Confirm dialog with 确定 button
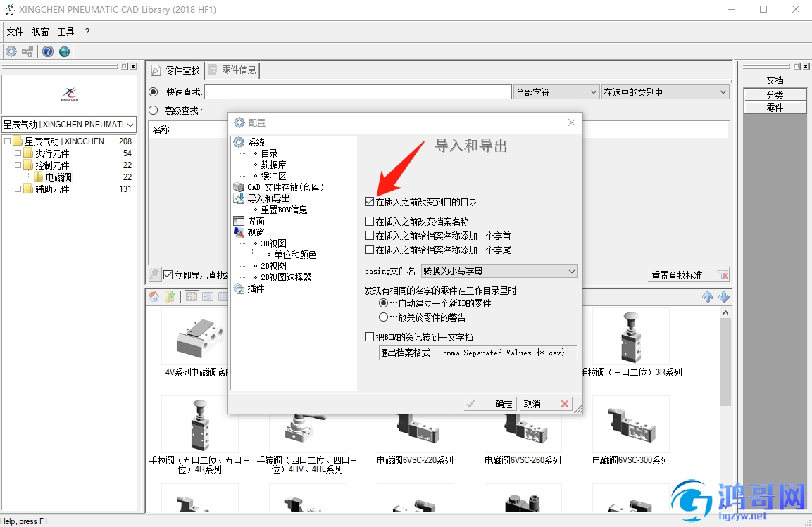 [489, 404]
